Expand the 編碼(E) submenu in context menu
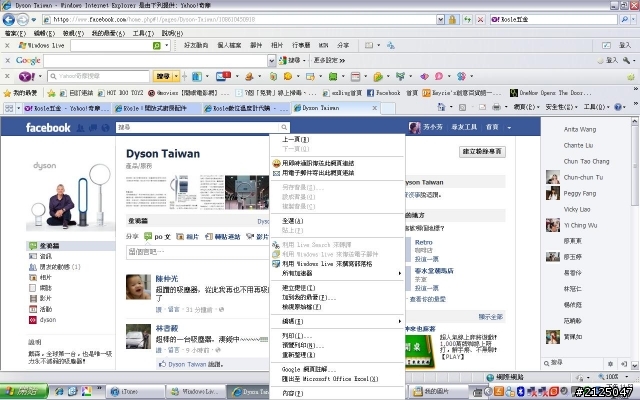This screenshot has height=400, width=640. pyautogui.click(x=337, y=321)
